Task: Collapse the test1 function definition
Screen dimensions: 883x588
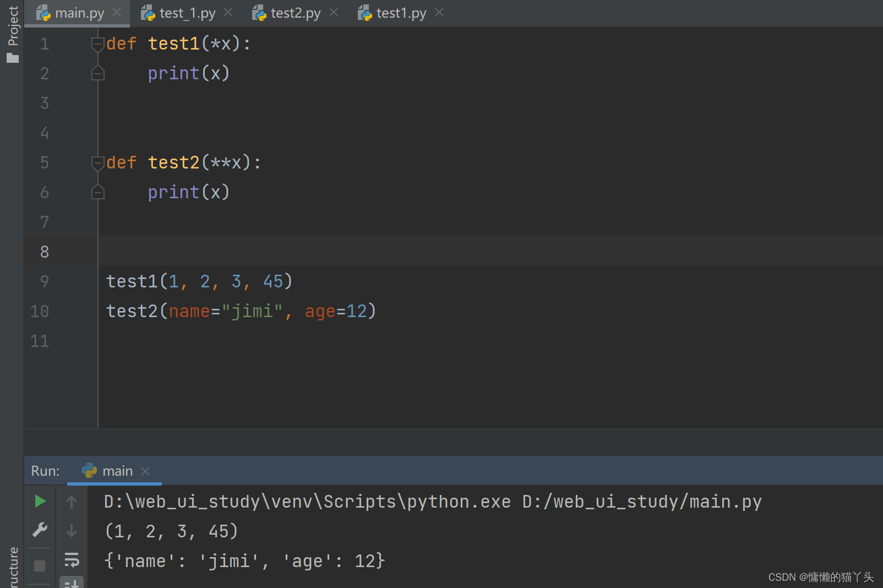Action: [x=97, y=43]
